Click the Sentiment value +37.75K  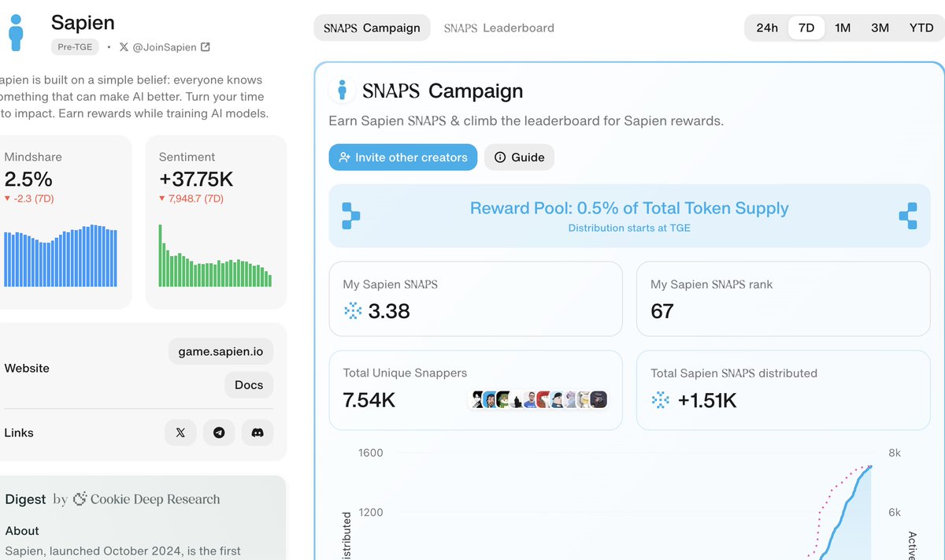[196, 179]
